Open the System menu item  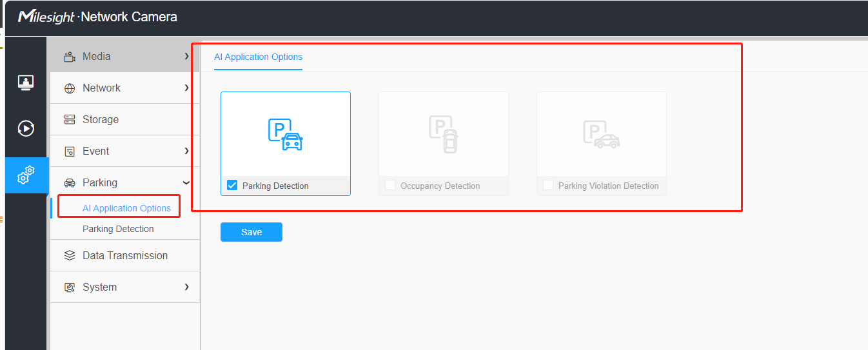125,287
